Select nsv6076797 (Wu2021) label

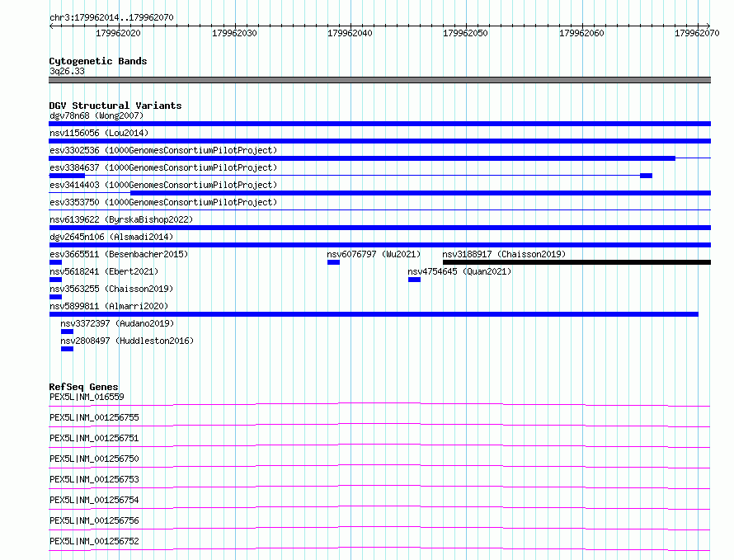374,254
